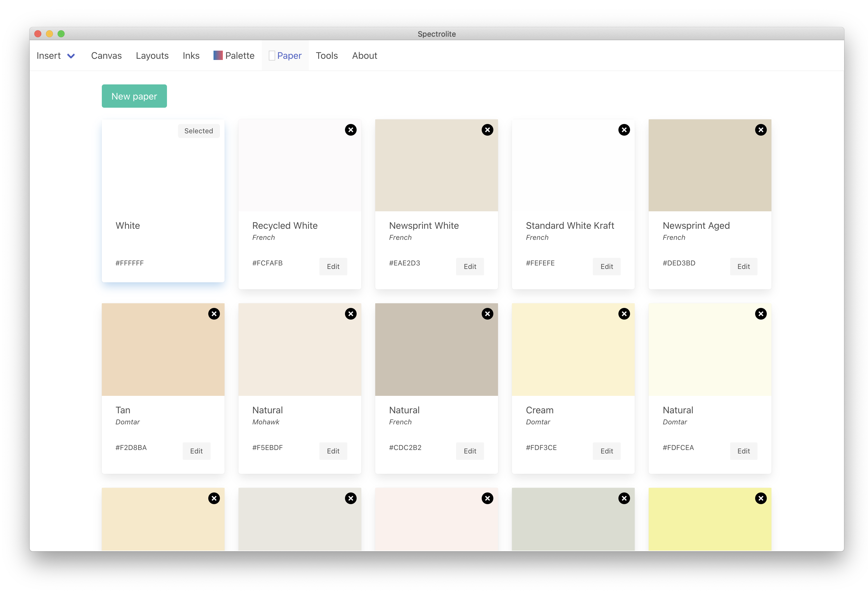Open the Insert menu

pos(56,56)
